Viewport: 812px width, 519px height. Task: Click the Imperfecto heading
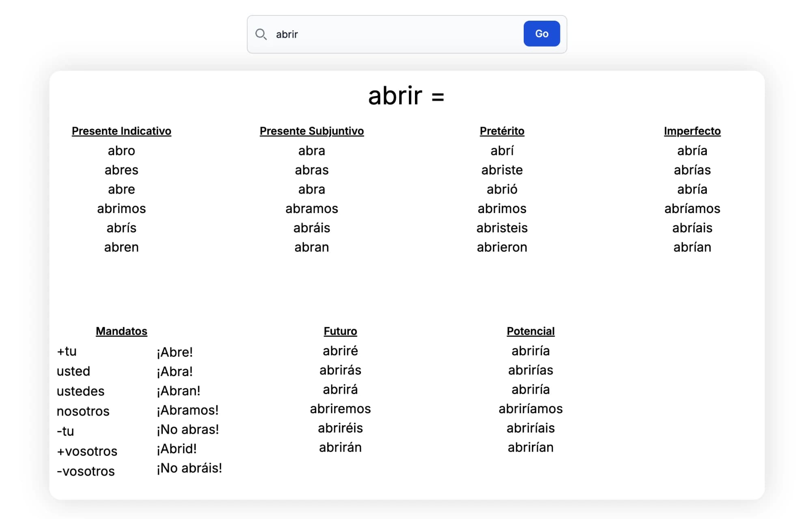coord(692,131)
